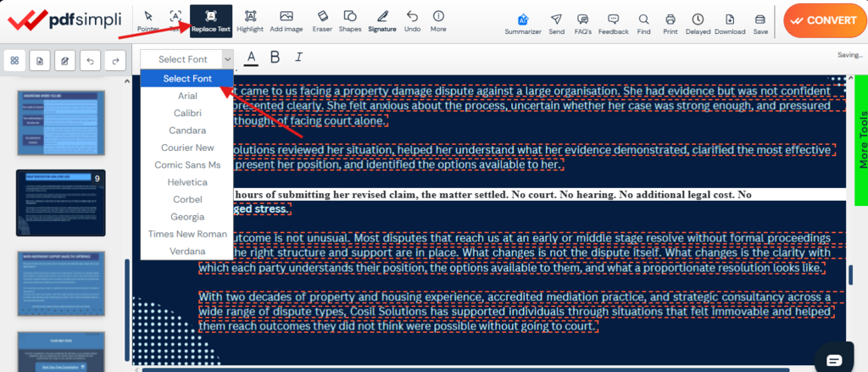The height and width of the screenshot is (372, 868).
Task: Save the document
Action: point(760,25)
